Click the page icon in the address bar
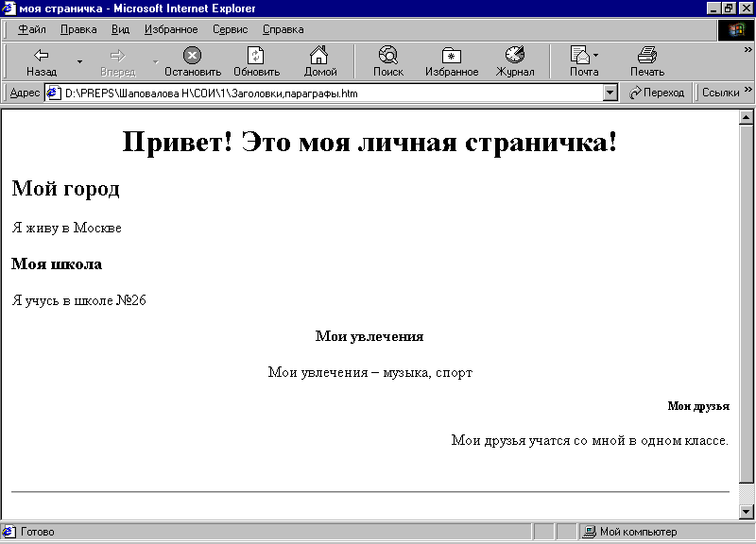Screen dimensions: 756x544 [54, 93]
